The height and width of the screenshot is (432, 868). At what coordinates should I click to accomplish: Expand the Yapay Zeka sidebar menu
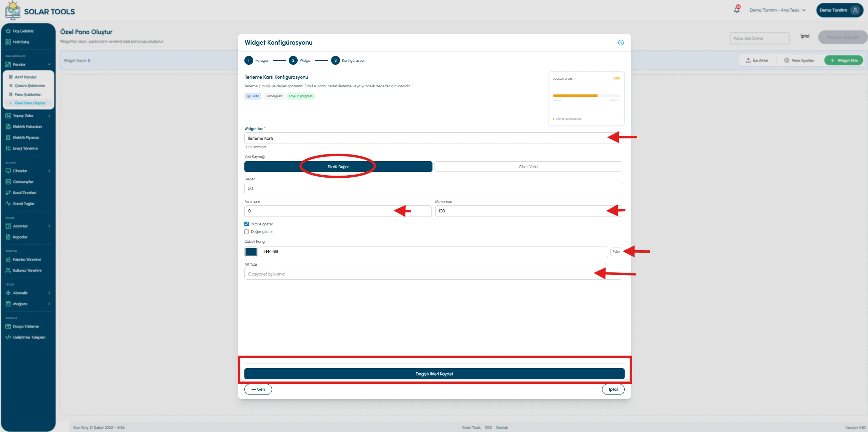pyautogui.click(x=28, y=116)
